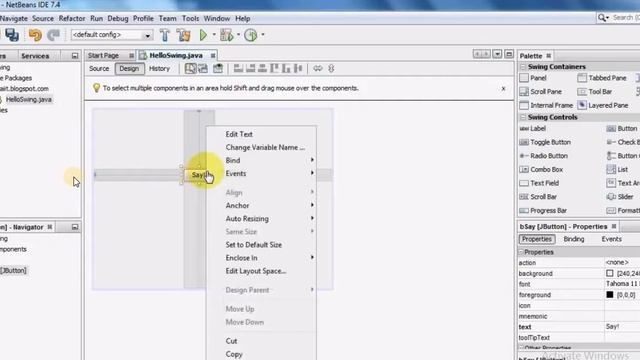
Task: Select Layered Pane in the Palette
Action: 603,105
